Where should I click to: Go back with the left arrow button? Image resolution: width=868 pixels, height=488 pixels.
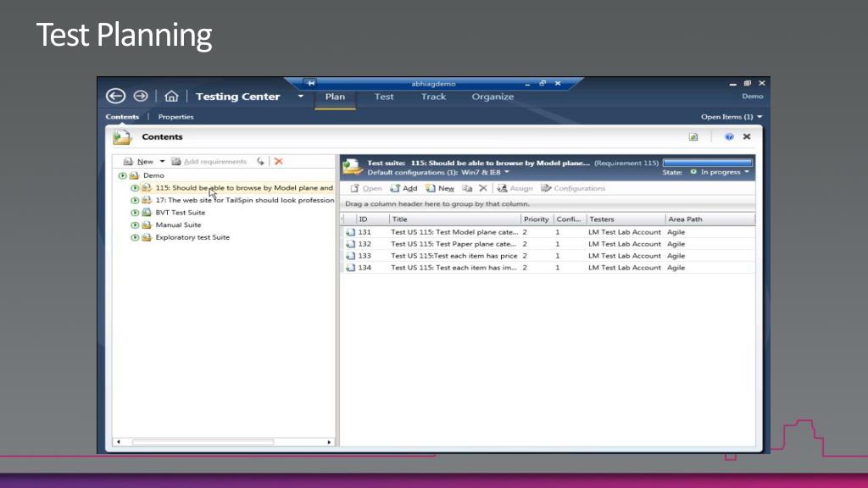click(x=115, y=96)
